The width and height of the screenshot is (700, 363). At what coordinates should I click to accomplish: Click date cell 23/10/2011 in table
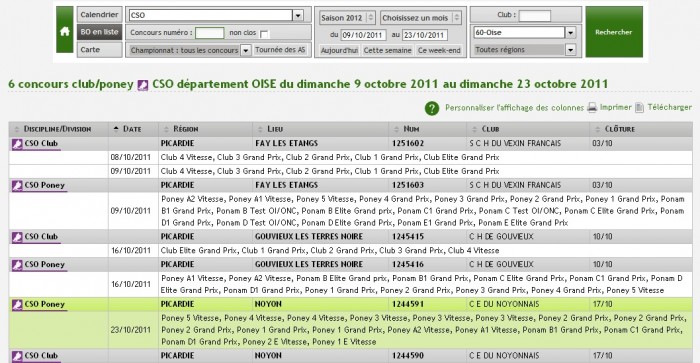coord(131,330)
